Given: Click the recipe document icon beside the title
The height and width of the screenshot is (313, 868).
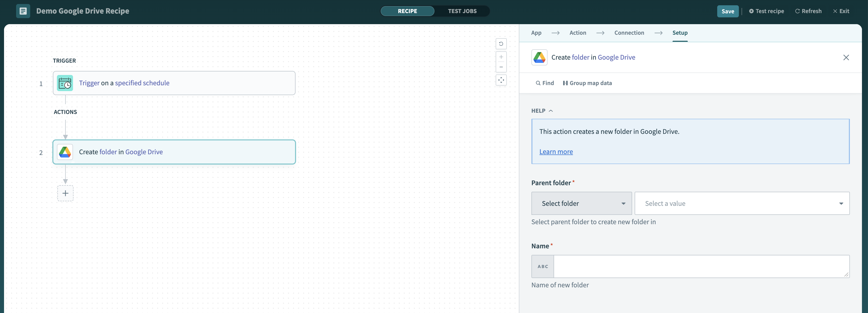Looking at the screenshot, I should click(x=23, y=11).
